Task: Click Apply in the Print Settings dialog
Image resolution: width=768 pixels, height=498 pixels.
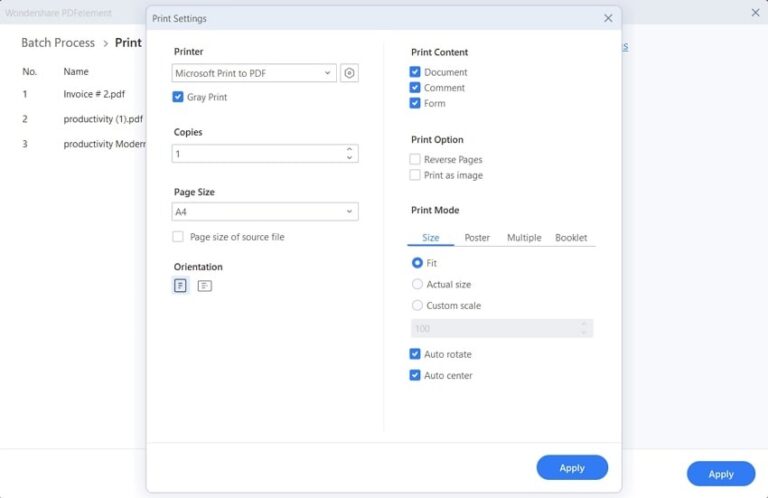Action: click(x=572, y=468)
